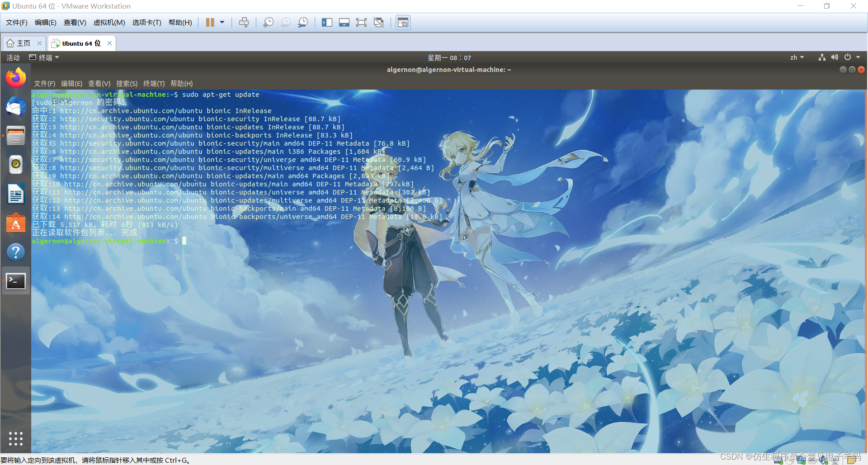The width and height of the screenshot is (868, 465).
Task: Click the status bar hint about Ctrl+G
Action: point(95,460)
